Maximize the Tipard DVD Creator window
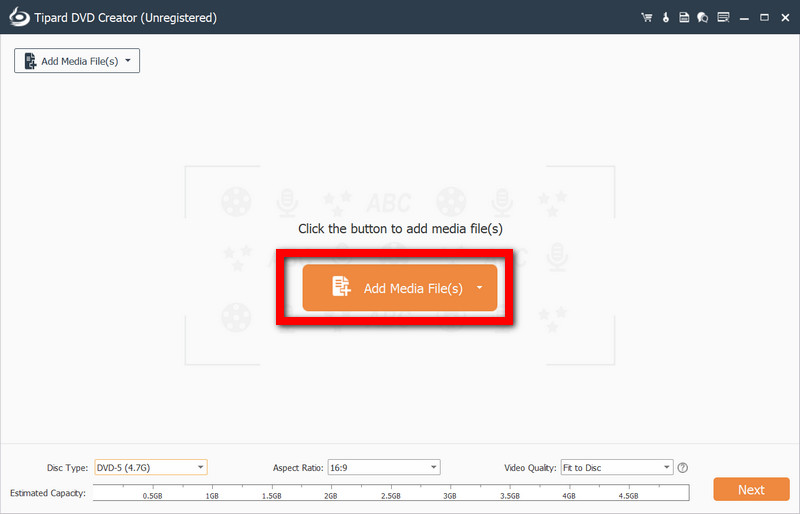This screenshot has width=800, height=514. (x=764, y=18)
